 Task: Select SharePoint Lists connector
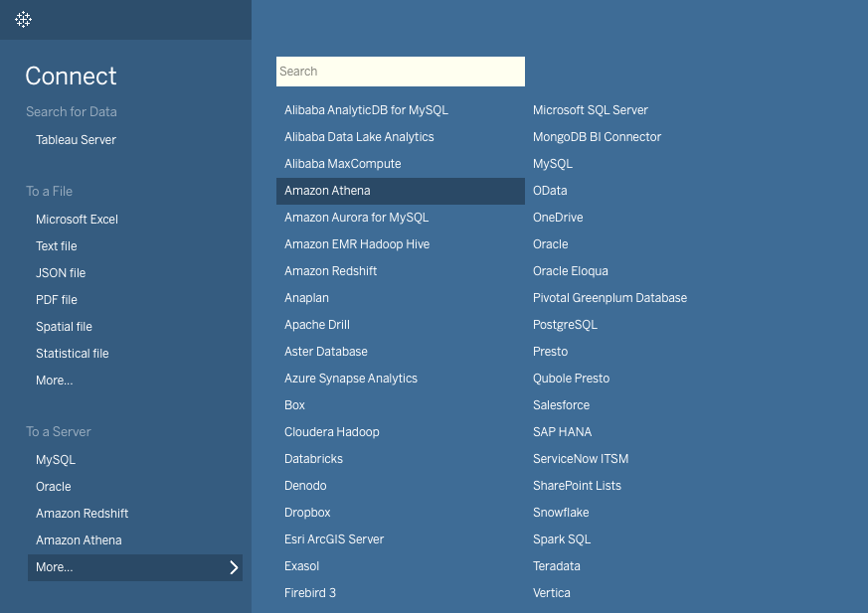[578, 486]
